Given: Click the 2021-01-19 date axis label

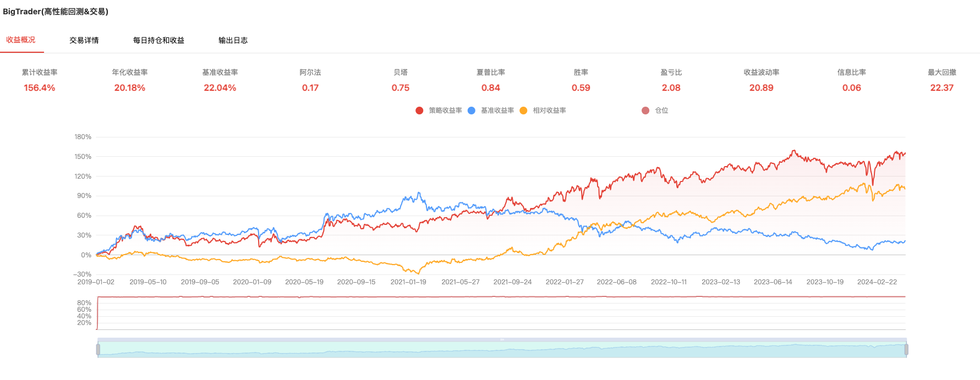Looking at the screenshot, I should (408, 282).
